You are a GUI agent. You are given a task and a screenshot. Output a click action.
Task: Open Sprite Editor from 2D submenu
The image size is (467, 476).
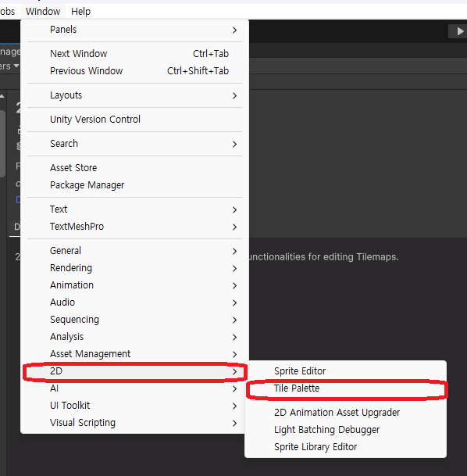pyautogui.click(x=345, y=371)
